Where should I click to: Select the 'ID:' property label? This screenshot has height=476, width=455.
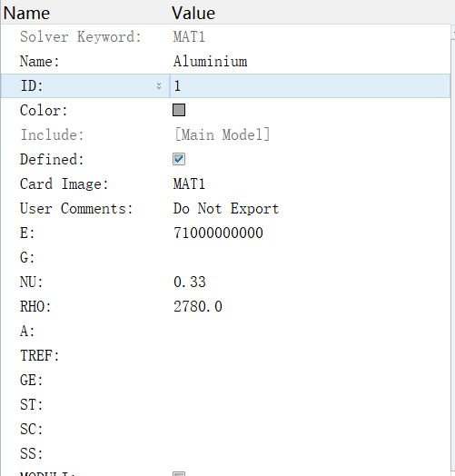click(32, 86)
